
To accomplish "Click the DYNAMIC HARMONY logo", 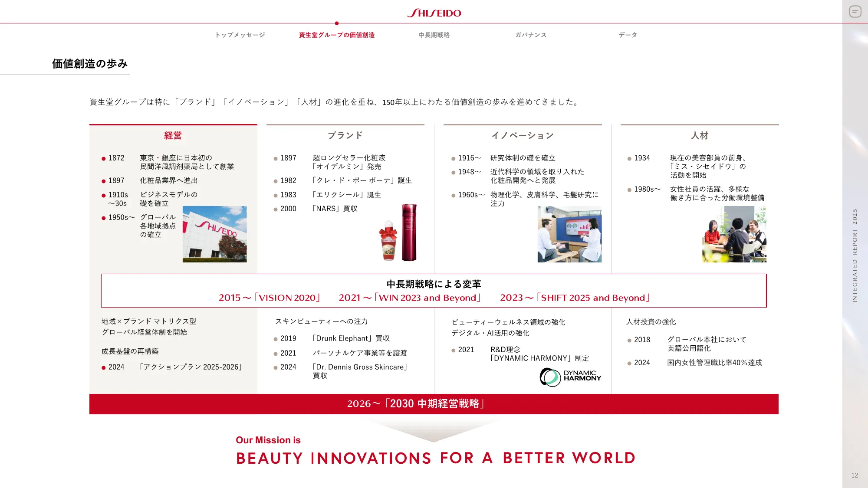I will pyautogui.click(x=570, y=377).
